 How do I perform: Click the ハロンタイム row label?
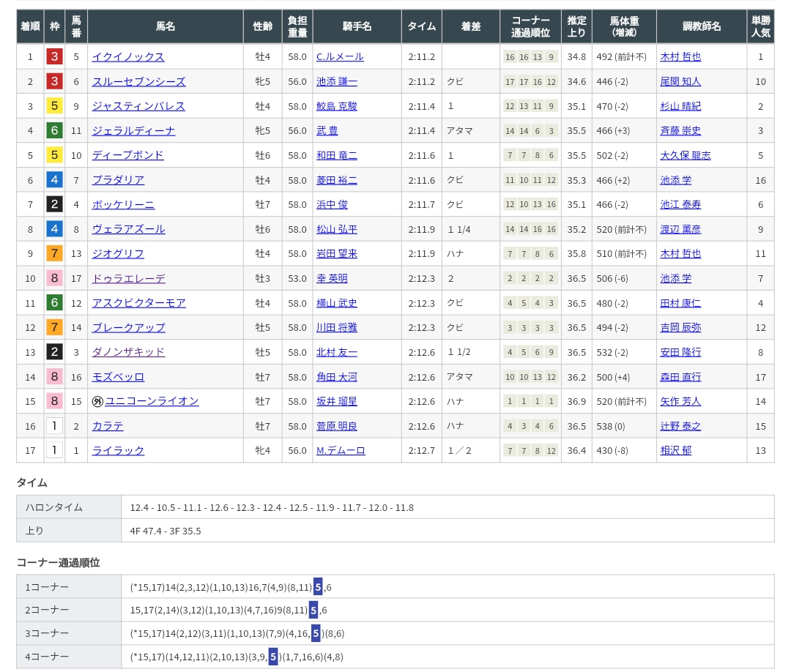(x=54, y=507)
